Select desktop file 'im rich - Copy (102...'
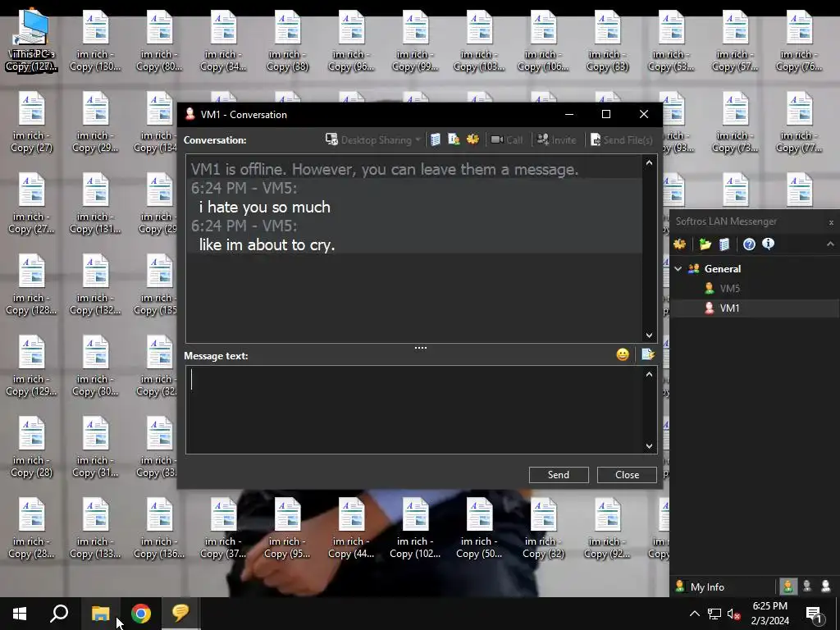The width and height of the screenshot is (840, 630). pos(415,529)
